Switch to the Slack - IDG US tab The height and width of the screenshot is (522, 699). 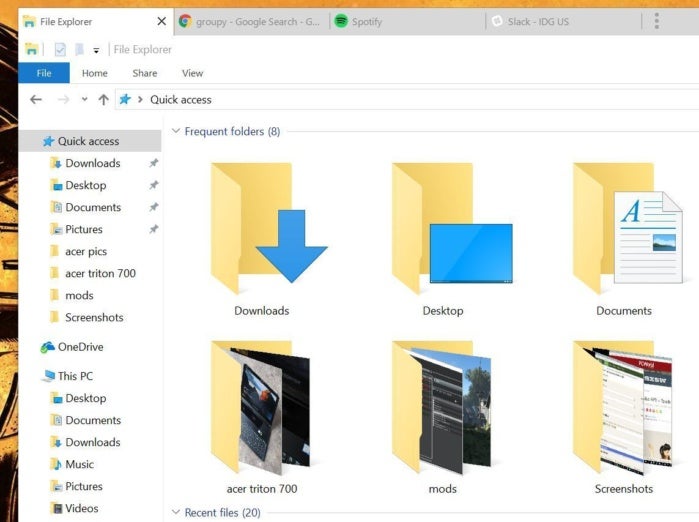click(563, 21)
